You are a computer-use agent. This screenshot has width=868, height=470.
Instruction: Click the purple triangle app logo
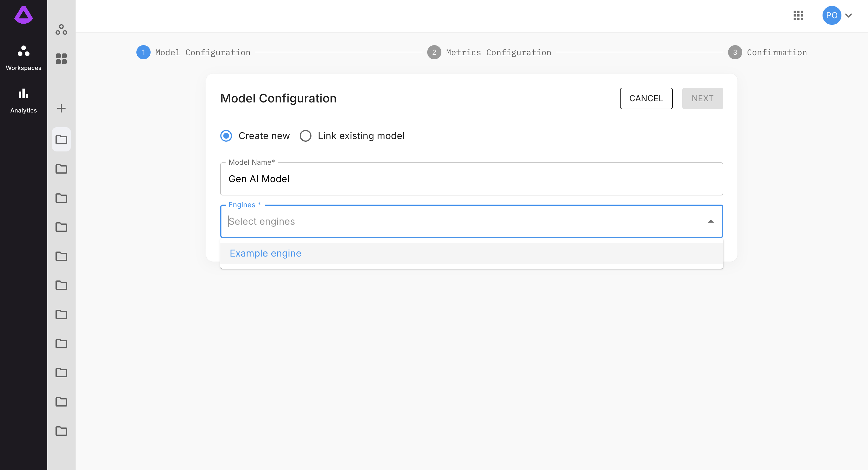click(x=24, y=15)
